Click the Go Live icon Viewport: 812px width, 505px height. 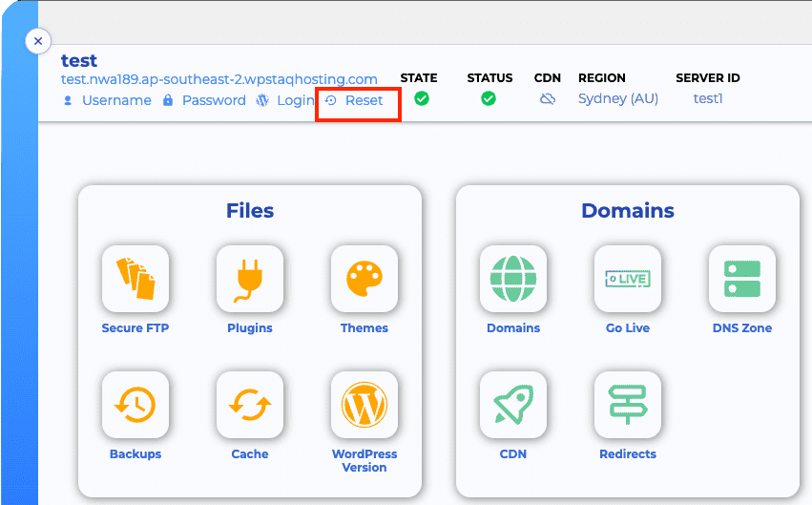[x=627, y=279]
